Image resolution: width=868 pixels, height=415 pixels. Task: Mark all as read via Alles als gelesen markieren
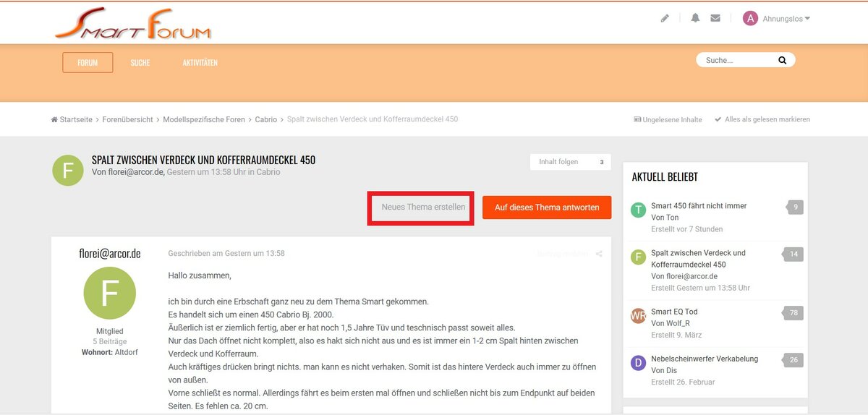[762, 120]
